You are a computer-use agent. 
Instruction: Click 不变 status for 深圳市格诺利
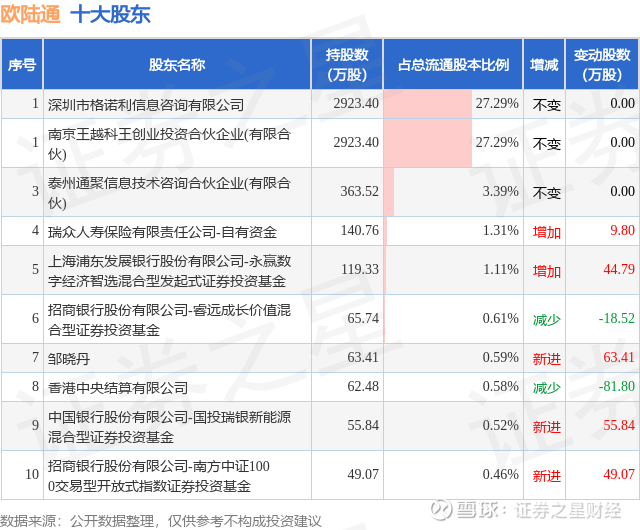coord(547,105)
